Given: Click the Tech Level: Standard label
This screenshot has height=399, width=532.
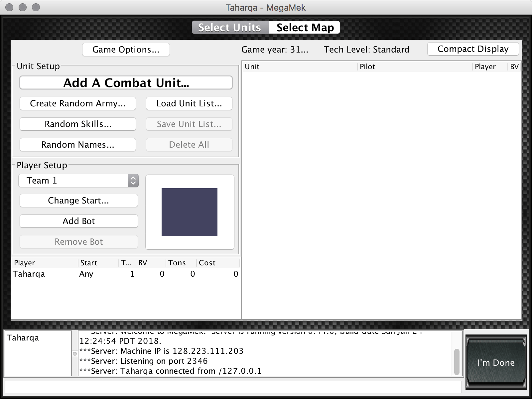Looking at the screenshot, I should click(367, 50).
